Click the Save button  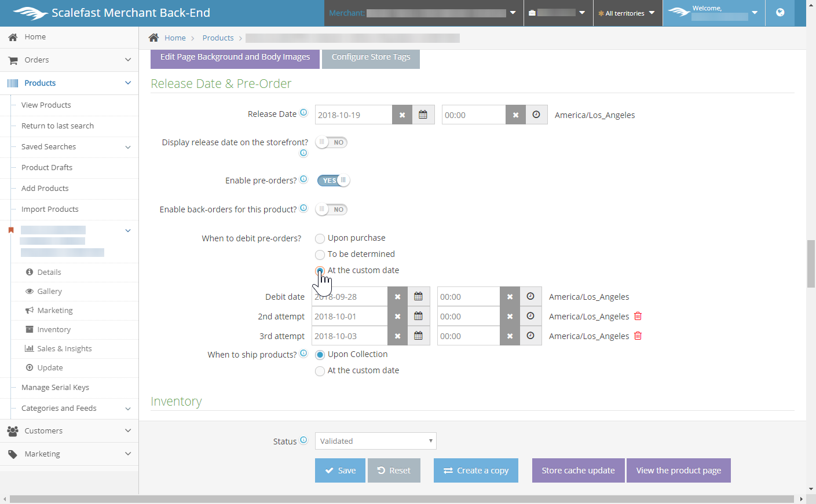tap(340, 470)
